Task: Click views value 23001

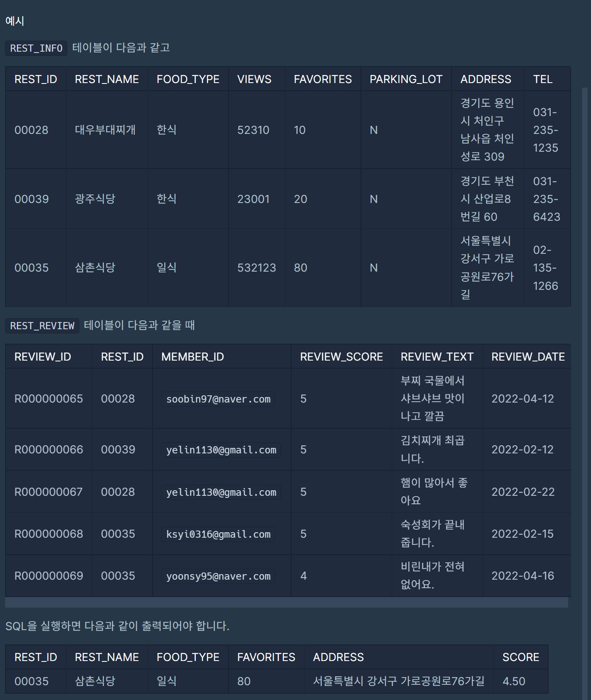Action: 253,199
